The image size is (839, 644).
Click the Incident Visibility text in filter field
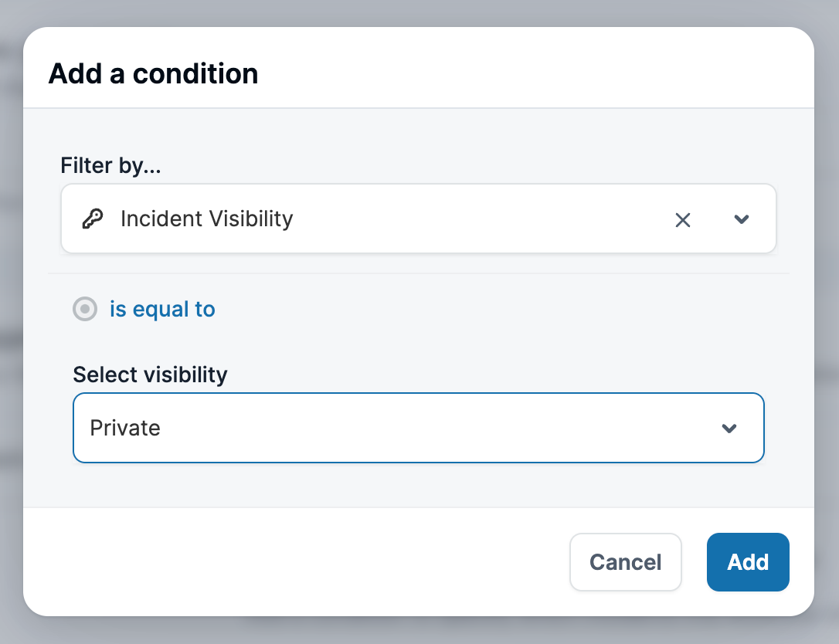coord(206,219)
